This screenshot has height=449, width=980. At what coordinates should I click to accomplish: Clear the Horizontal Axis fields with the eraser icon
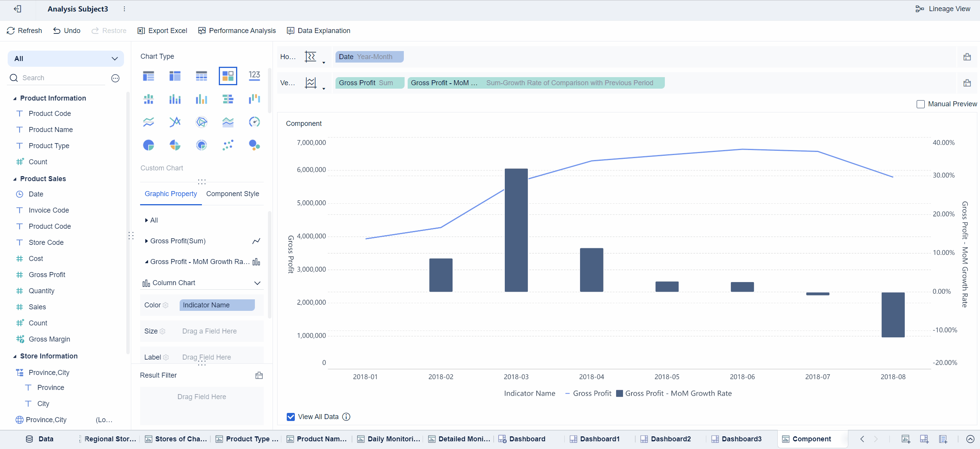tap(967, 57)
